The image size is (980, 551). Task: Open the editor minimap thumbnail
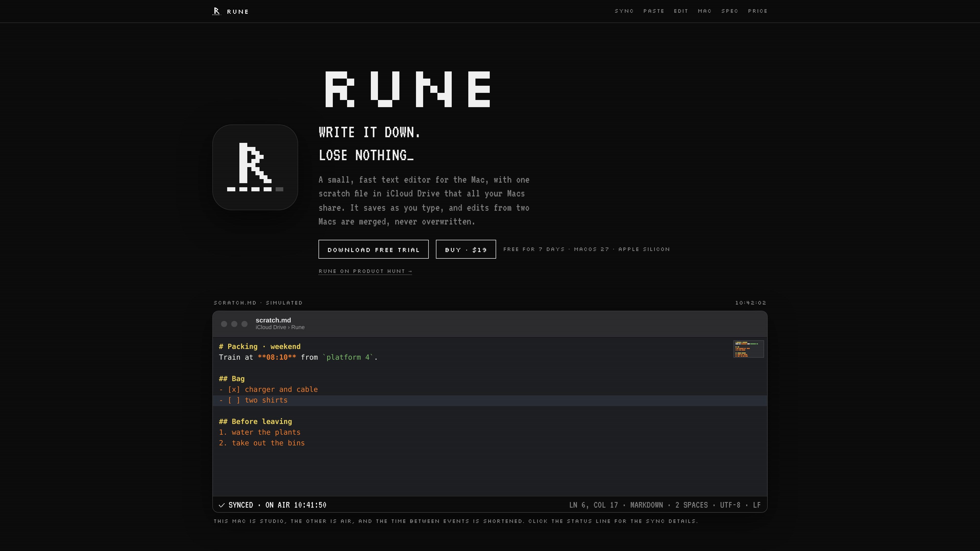point(748,349)
